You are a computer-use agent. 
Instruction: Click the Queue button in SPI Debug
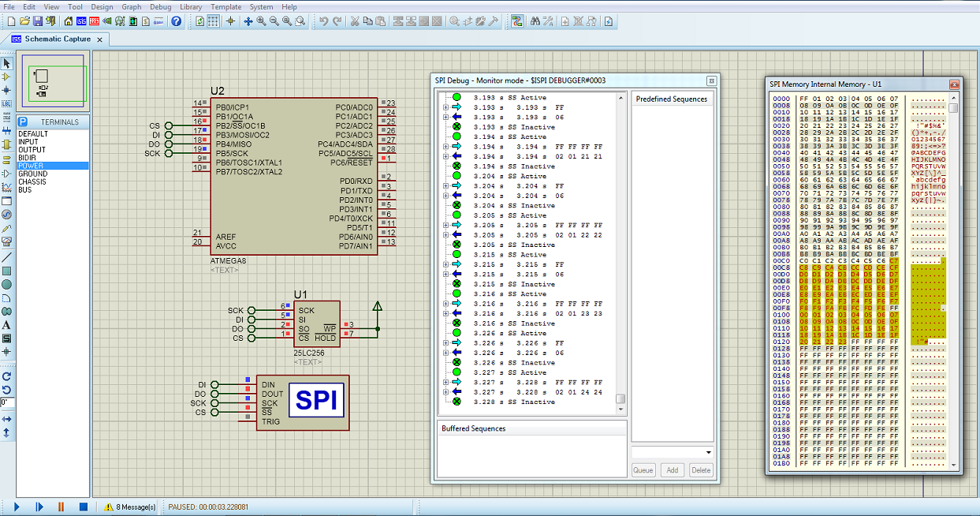pyautogui.click(x=643, y=469)
